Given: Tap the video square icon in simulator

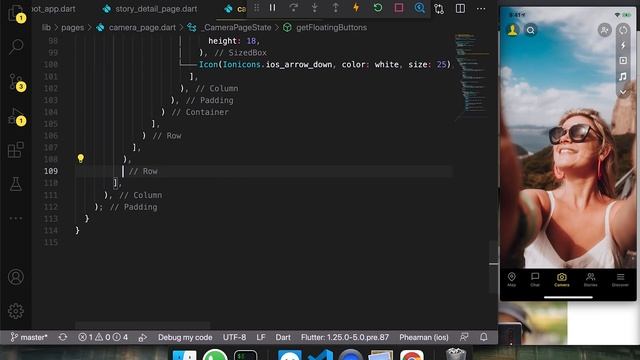Looking at the screenshot, I should [x=623, y=60].
